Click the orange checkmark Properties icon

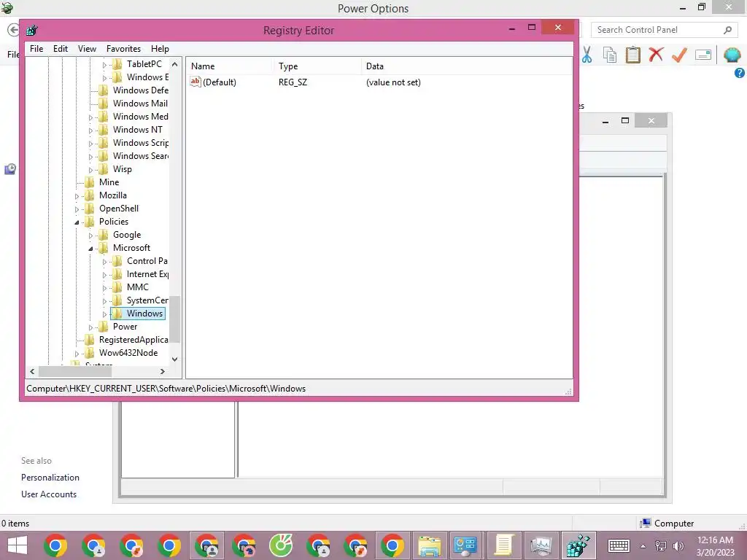pos(679,55)
